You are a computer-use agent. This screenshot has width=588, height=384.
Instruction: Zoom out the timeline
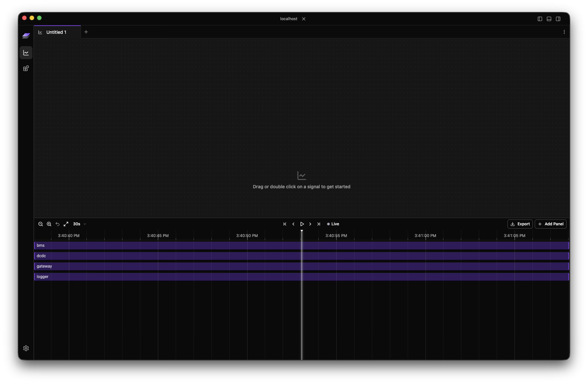tap(41, 224)
